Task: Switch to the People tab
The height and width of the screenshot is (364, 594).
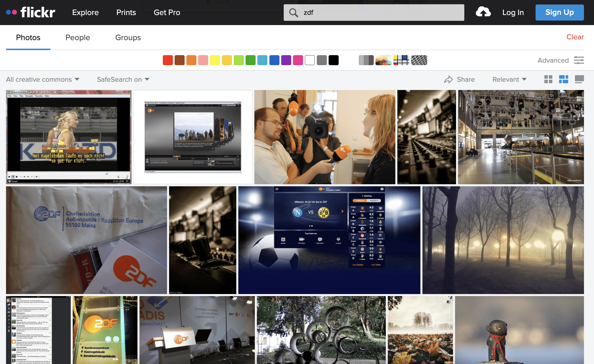Action: pos(78,37)
